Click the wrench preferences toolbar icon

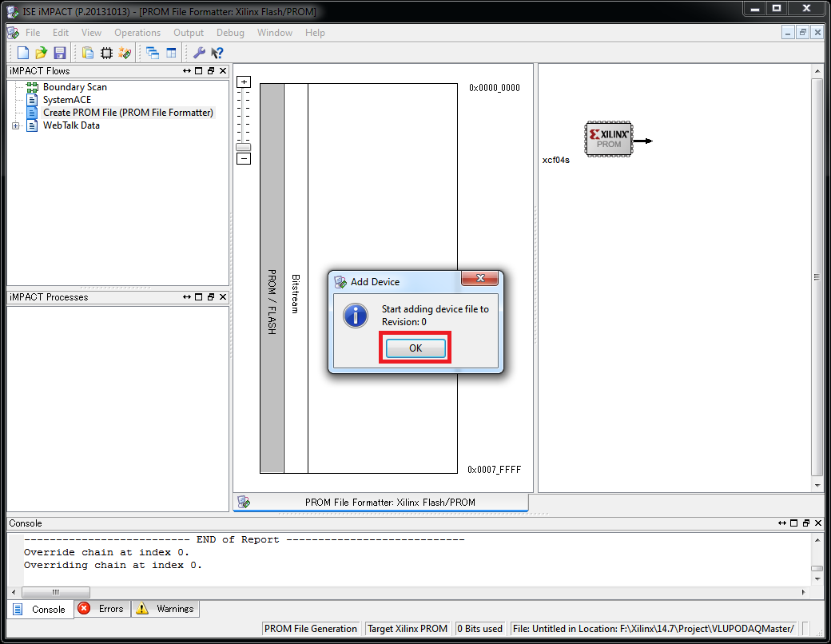pyautogui.click(x=199, y=53)
